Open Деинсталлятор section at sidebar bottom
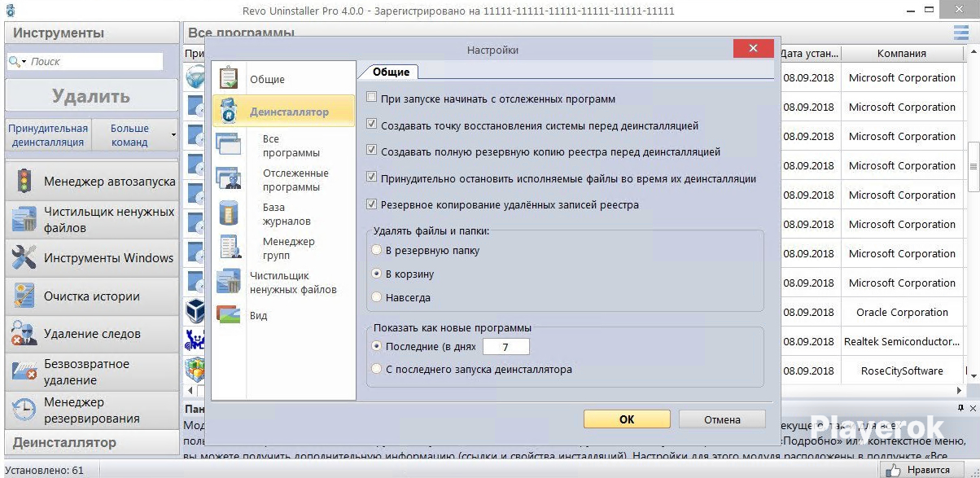Screen dimensions: 980x478 tap(91, 442)
